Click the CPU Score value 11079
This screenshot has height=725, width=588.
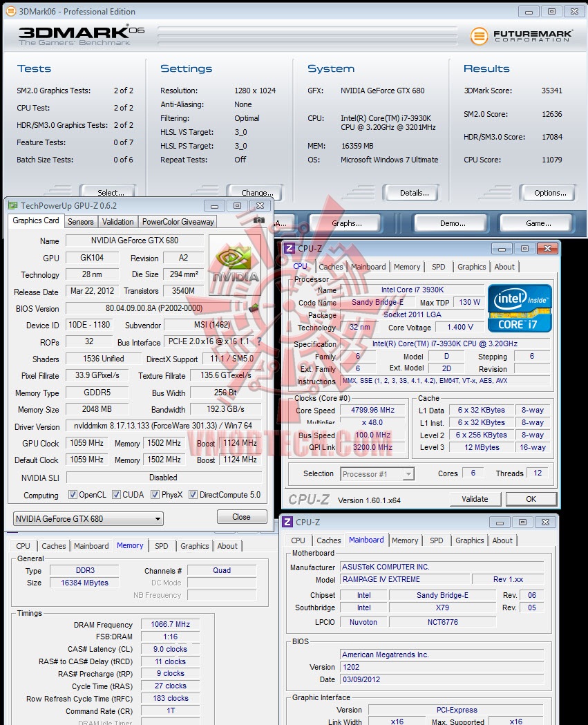click(x=552, y=160)
